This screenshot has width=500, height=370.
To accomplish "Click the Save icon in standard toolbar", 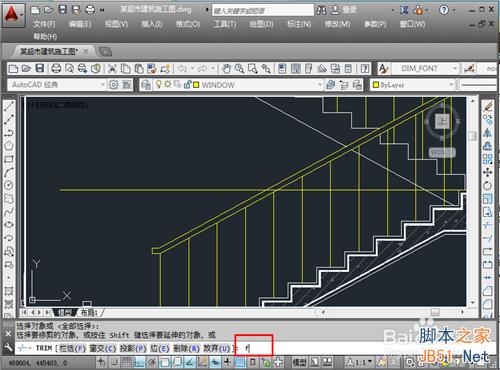I will click(40, 69).
